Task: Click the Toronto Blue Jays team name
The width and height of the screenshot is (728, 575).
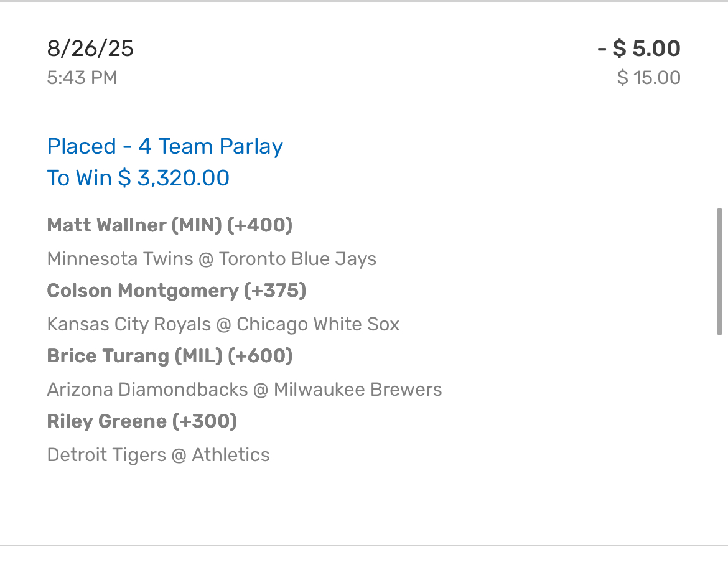Action: [297, 259]
